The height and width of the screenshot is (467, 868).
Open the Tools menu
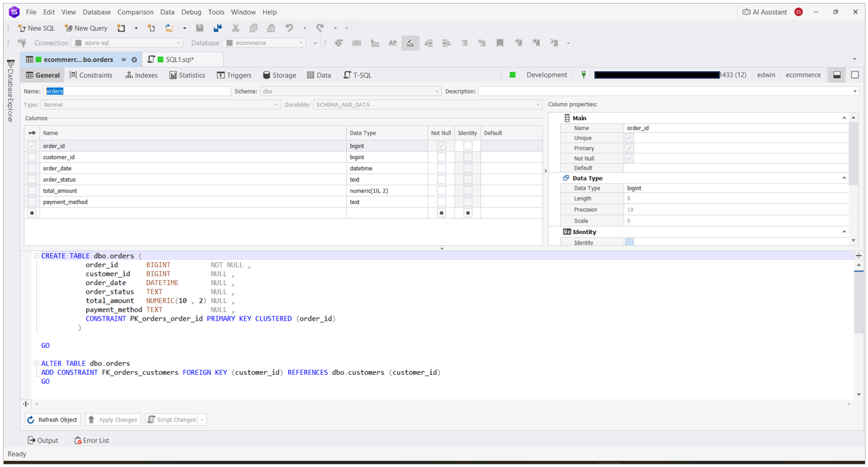tap(216, 12)
